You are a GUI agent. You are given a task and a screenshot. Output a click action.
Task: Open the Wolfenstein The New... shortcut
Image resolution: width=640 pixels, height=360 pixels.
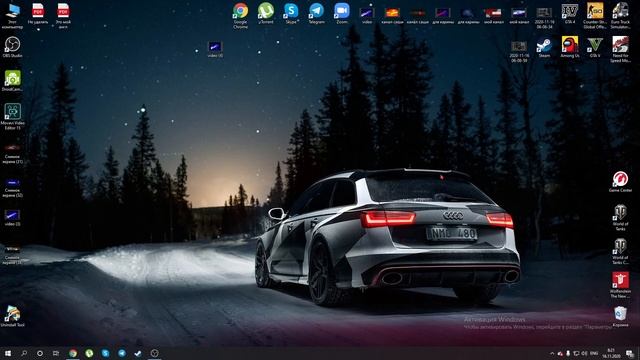[x=620, y=285]
